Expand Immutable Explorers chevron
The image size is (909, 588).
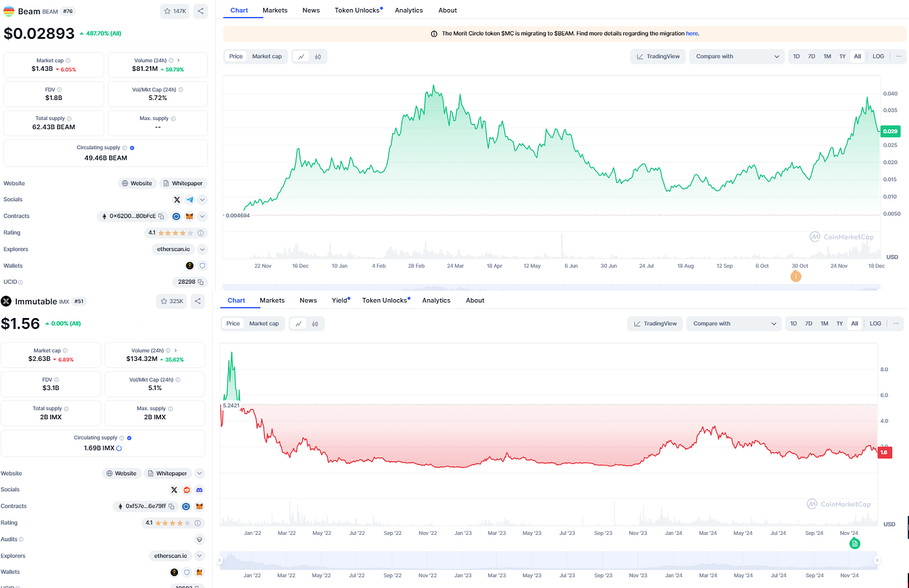199,556
